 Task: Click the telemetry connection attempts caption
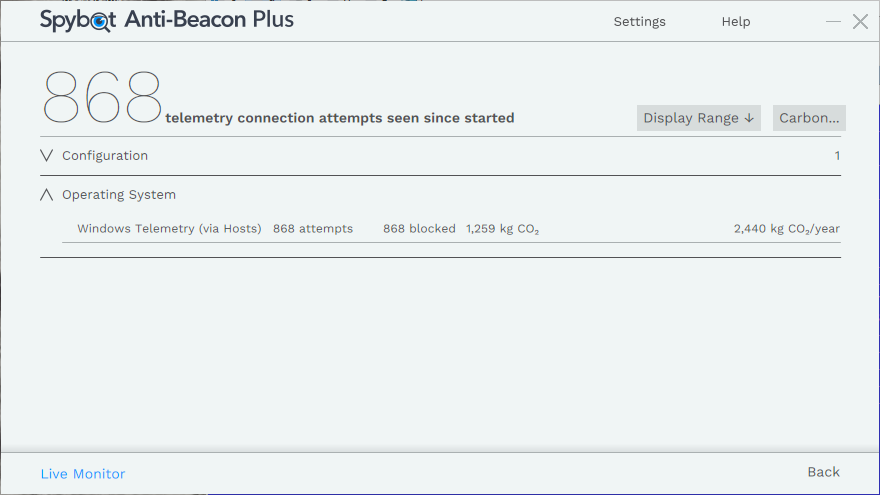(340, 118)
